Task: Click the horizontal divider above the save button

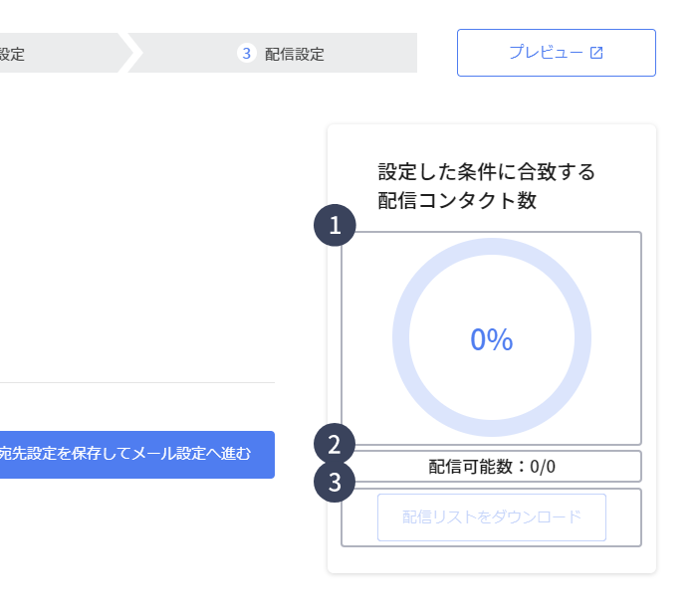Action: coord(137,382)
